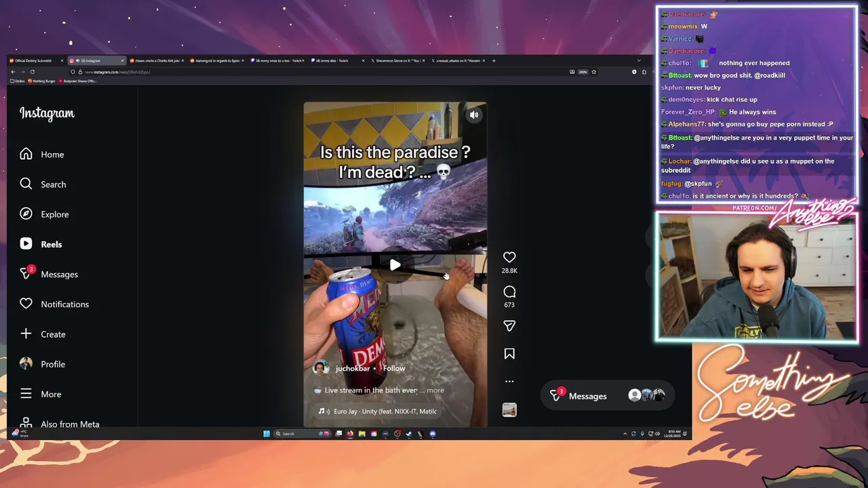Bookmark this page with the star icon

tap(594, 72)
